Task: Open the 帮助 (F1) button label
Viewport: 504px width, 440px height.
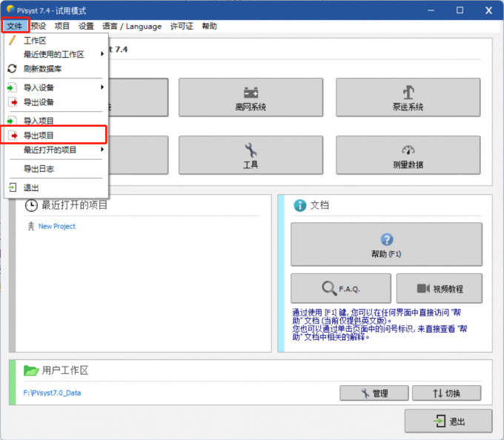Action: click(x=386, y=254)
